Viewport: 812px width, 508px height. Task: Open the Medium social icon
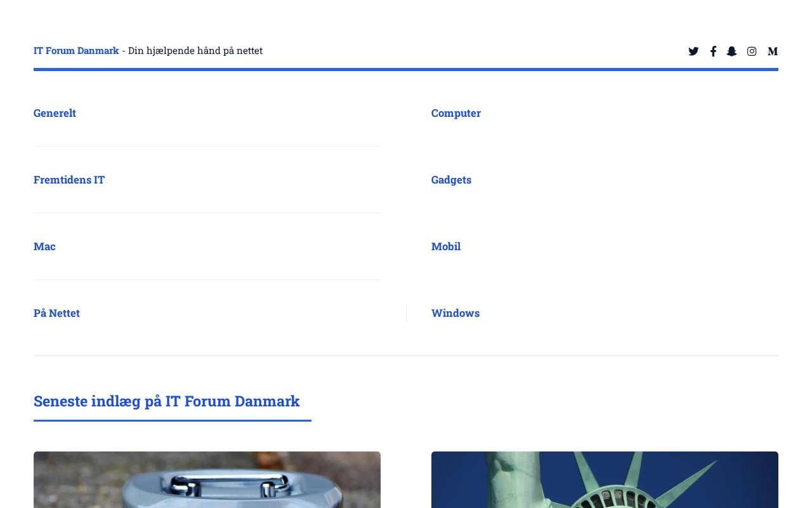(x=773, y=51)
